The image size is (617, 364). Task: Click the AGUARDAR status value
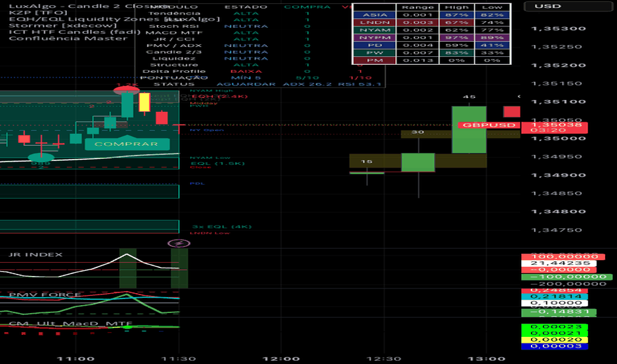(246, 84)
